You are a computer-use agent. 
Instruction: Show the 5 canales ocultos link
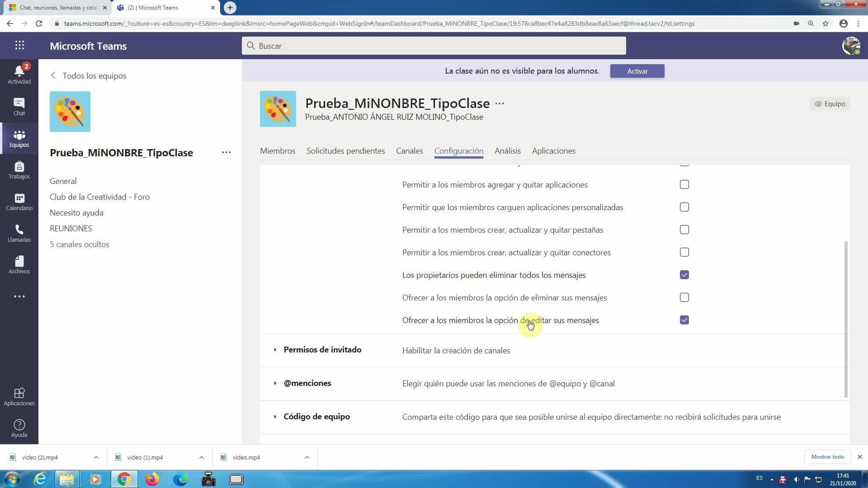pos(80,244)
